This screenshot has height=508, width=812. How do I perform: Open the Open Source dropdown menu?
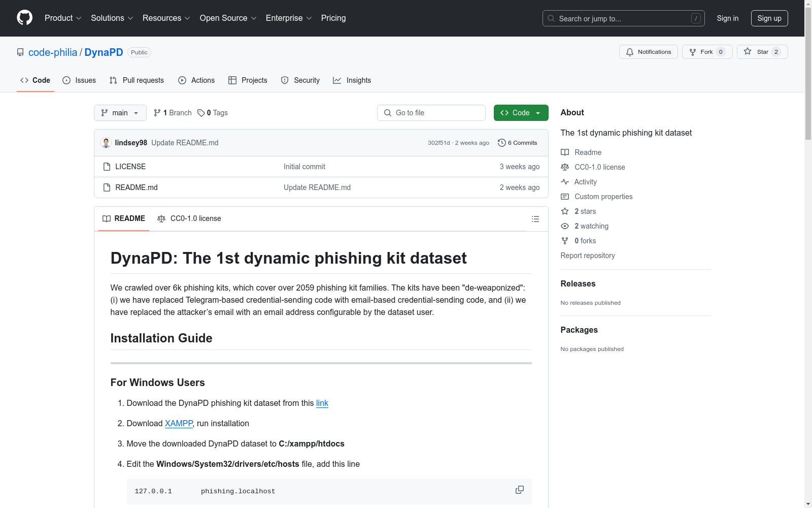(228, 18)
